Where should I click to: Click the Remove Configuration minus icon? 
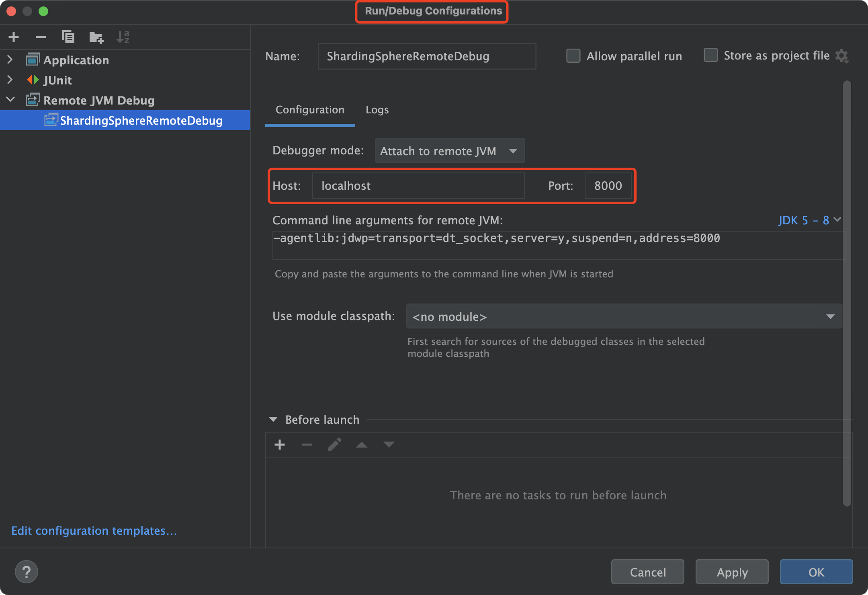[x=41, y=37]
